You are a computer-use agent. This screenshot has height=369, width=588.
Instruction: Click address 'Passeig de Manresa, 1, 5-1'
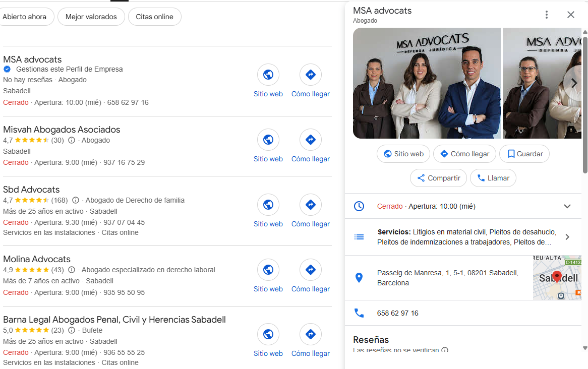coord(448,278)
